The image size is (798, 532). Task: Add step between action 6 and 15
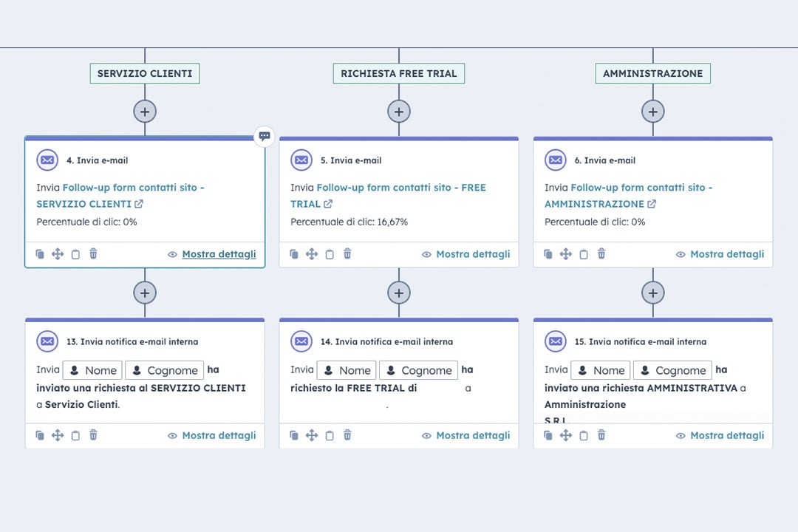pyautogui.click(x=652, y=293)
